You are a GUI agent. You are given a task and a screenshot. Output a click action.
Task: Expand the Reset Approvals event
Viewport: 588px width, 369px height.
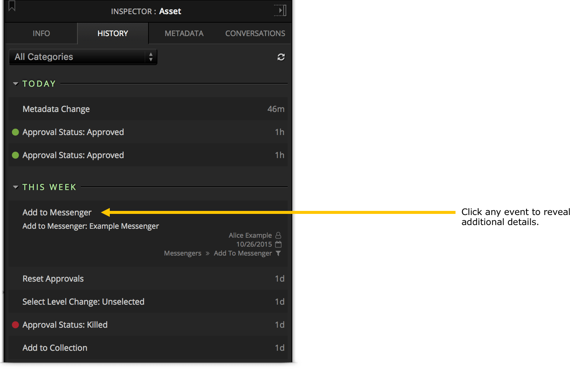point(148,279)
